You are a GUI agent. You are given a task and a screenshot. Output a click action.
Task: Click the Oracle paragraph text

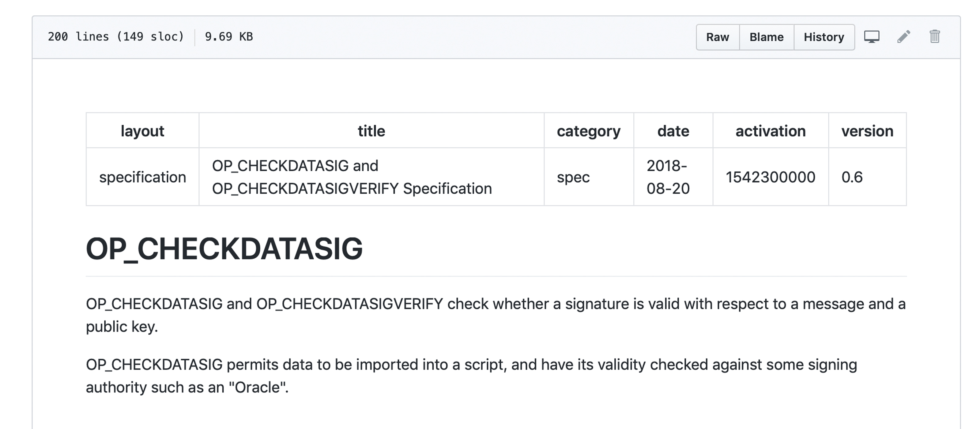pyautogui.click(x=471, y=376)
